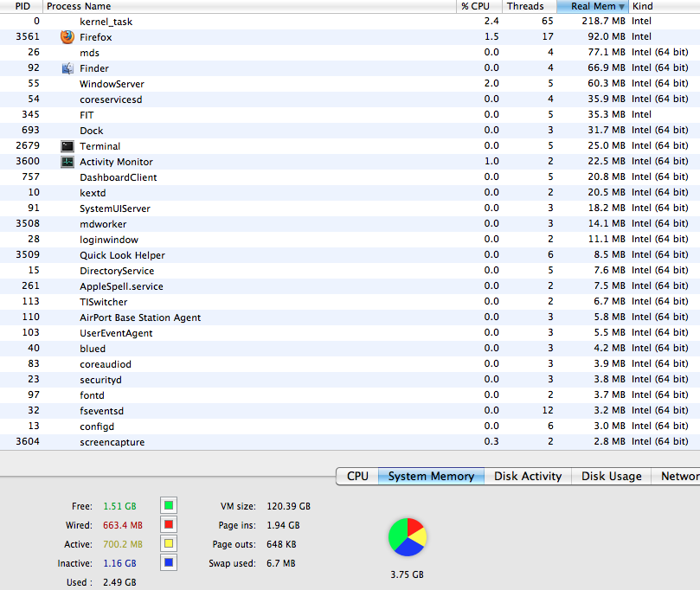Select the kextd process row
This screenshot has width=700, height=590.
(x=350, y=193)
